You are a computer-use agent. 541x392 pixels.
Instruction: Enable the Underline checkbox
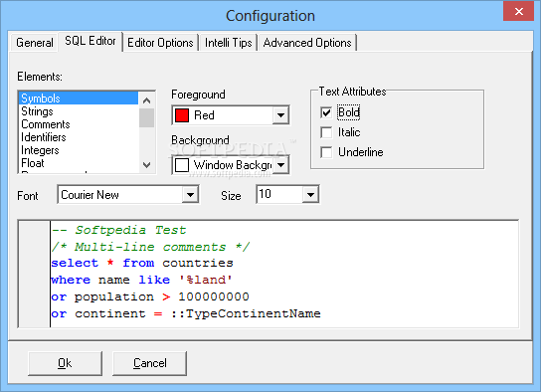point(326,152)
